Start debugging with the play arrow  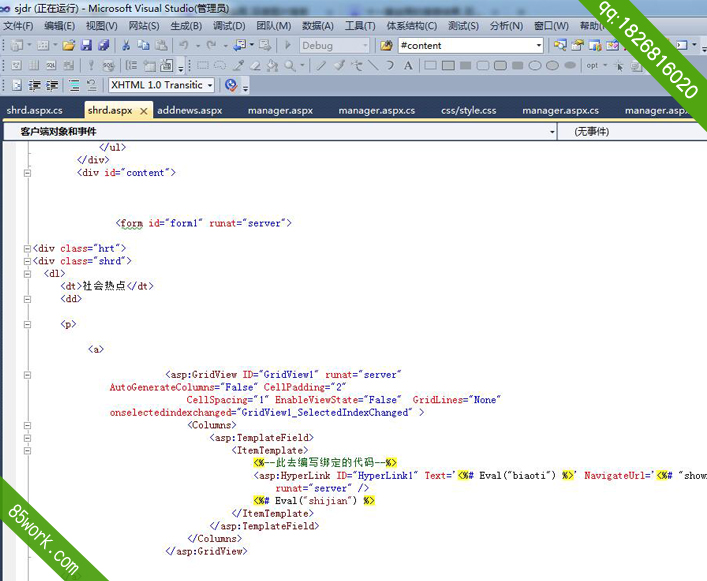pos(288,45)
